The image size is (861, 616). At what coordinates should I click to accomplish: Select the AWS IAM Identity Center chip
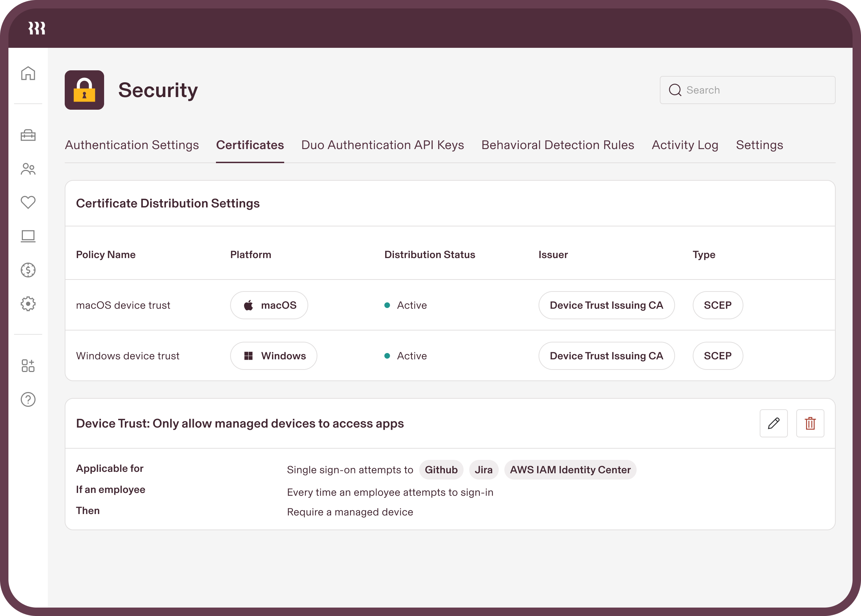coord(570,470)
